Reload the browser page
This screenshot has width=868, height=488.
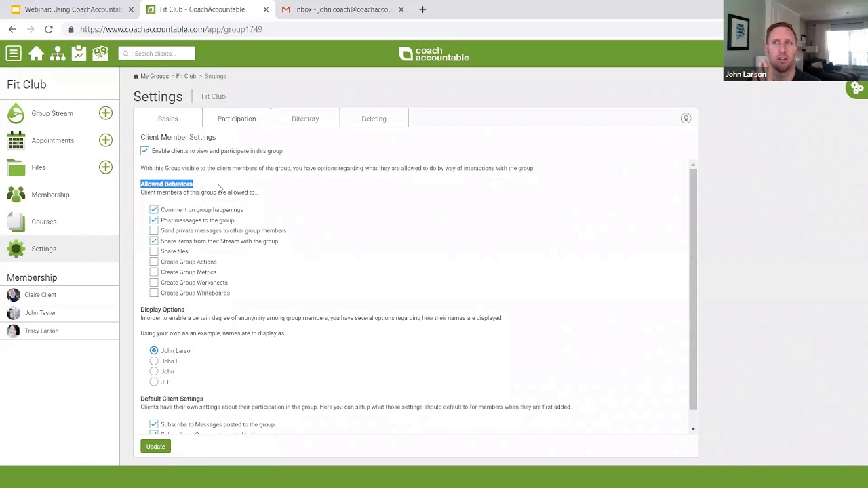pos(49,29)
